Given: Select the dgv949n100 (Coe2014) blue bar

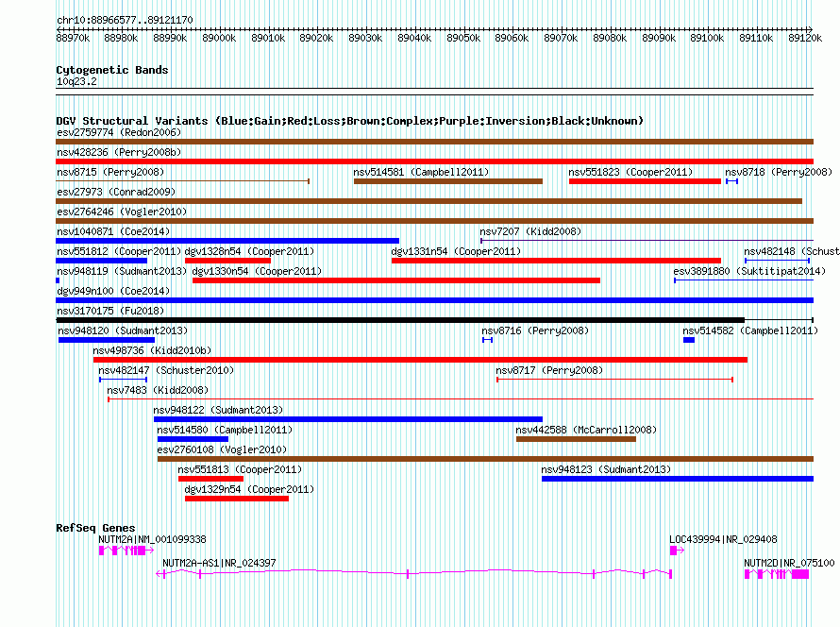Looking at the screenshot, I should [x=434, y=300].
